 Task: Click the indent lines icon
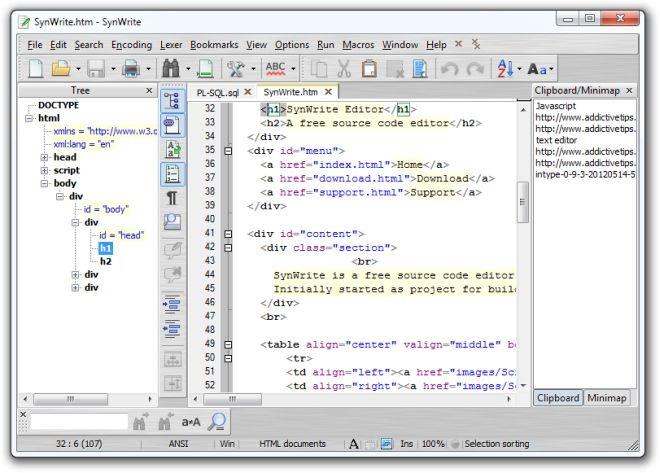(x=172, y=305)
